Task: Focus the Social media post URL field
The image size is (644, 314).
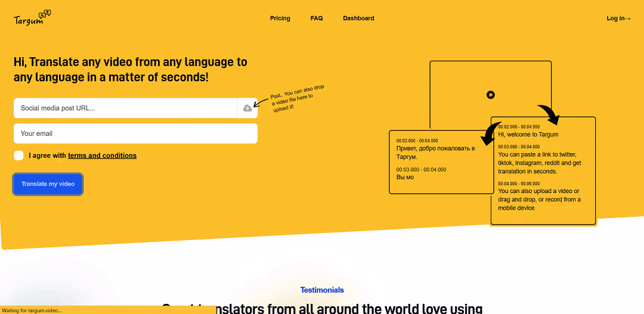Action: 125,108
